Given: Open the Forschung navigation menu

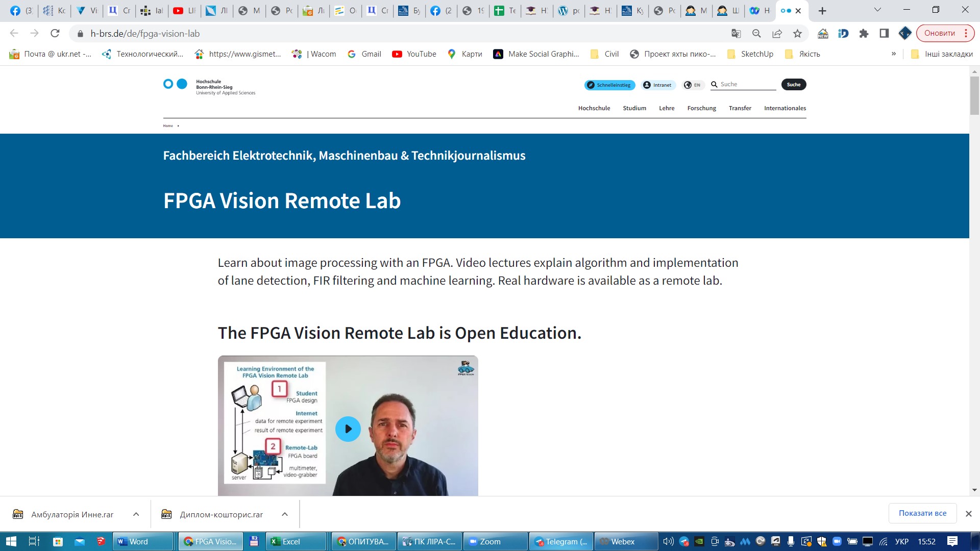Looking at the screenshot, I should (701, 108).
